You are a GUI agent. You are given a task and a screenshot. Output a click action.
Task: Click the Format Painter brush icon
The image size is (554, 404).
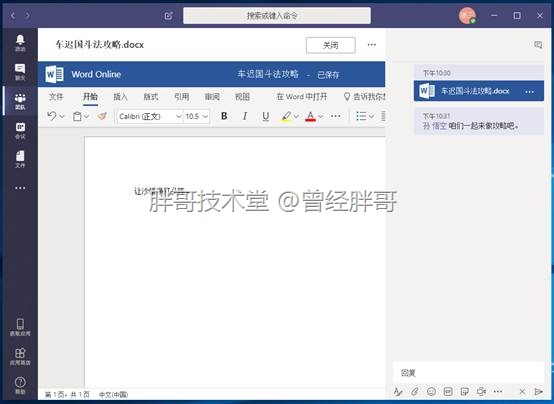pos(102,116)
